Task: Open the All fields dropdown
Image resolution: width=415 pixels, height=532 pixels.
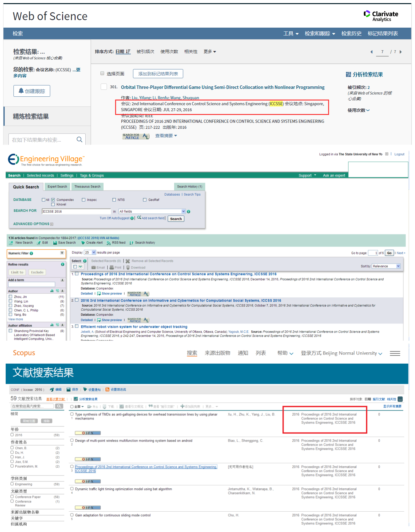Action: (152, 211)
